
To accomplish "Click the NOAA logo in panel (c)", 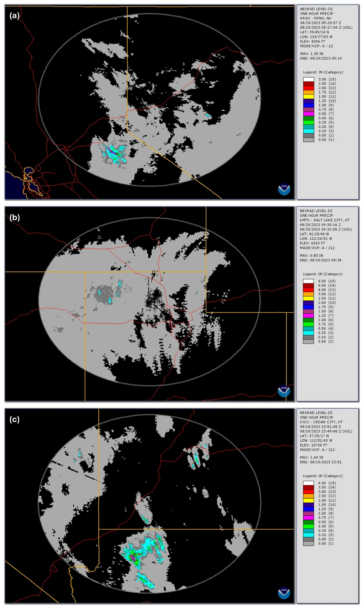I will click(284, 593).
